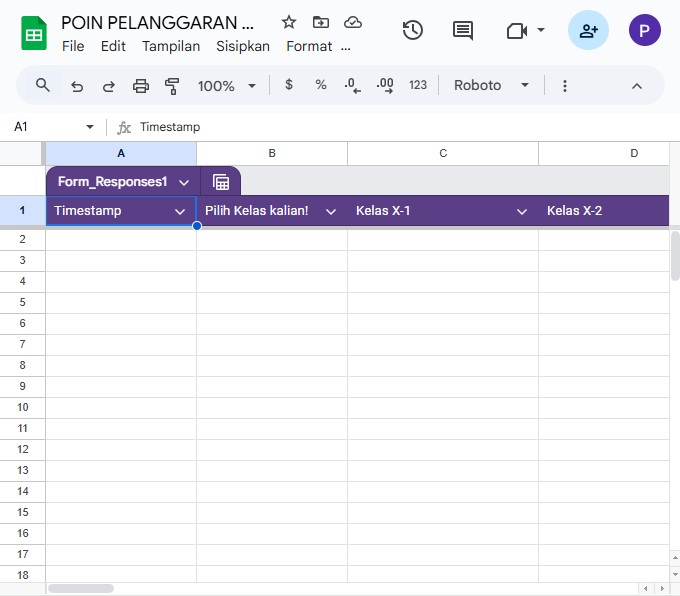Open the Sisipkan menu
Viewport: 680px width, 596px height.
[243, 46]
